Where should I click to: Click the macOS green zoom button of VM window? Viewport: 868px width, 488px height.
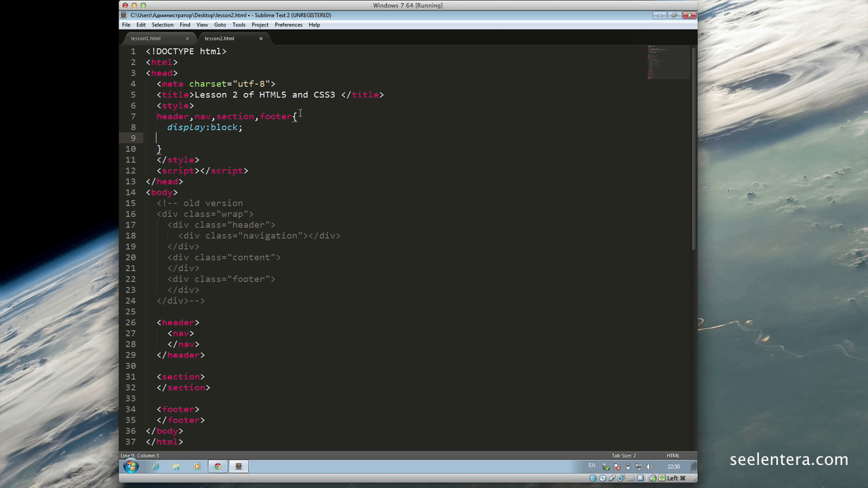143,5
